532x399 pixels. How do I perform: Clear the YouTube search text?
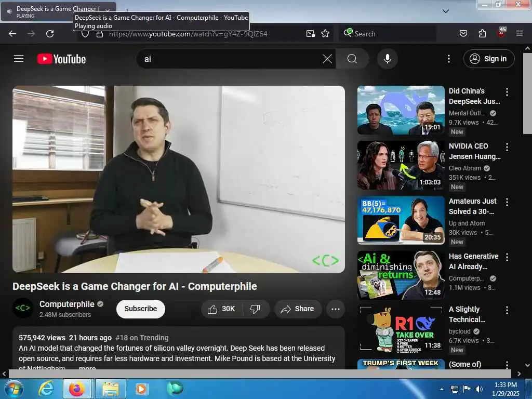[327, 59]
